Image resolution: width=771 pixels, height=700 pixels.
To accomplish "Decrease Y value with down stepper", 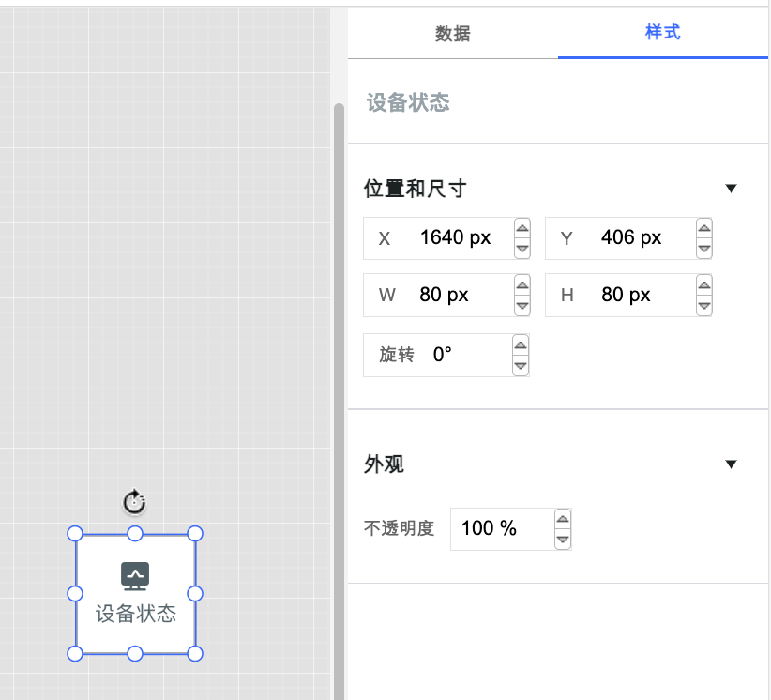I will 704,249.
